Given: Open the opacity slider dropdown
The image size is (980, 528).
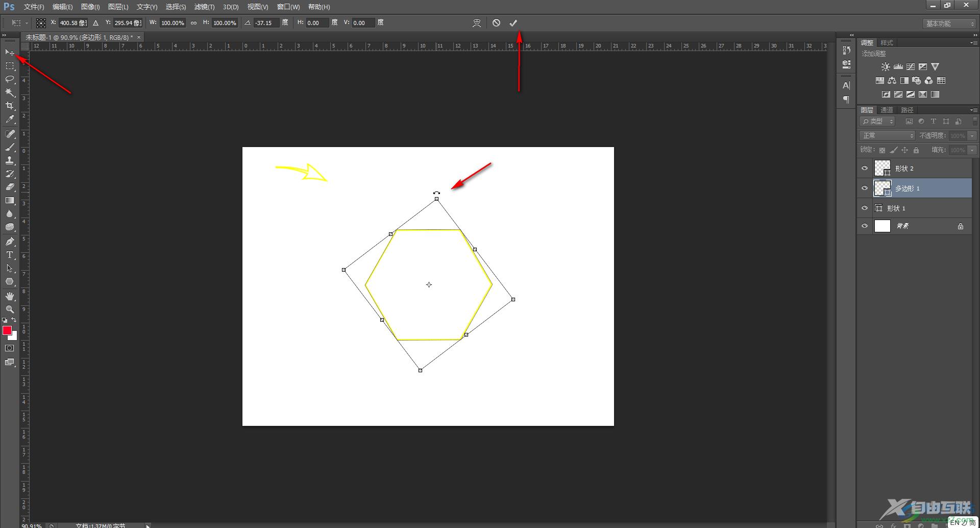Looking at the screenshot, I should coord(972,136).
